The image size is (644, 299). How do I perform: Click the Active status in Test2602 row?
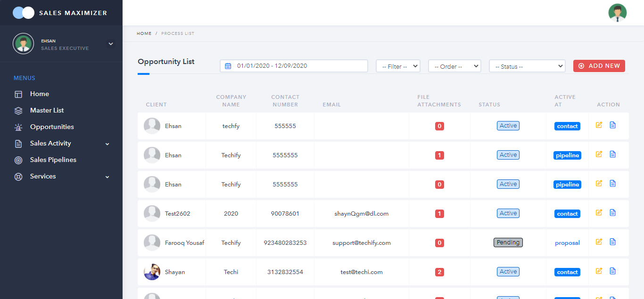pyautogui.click(x=508, y=213)
